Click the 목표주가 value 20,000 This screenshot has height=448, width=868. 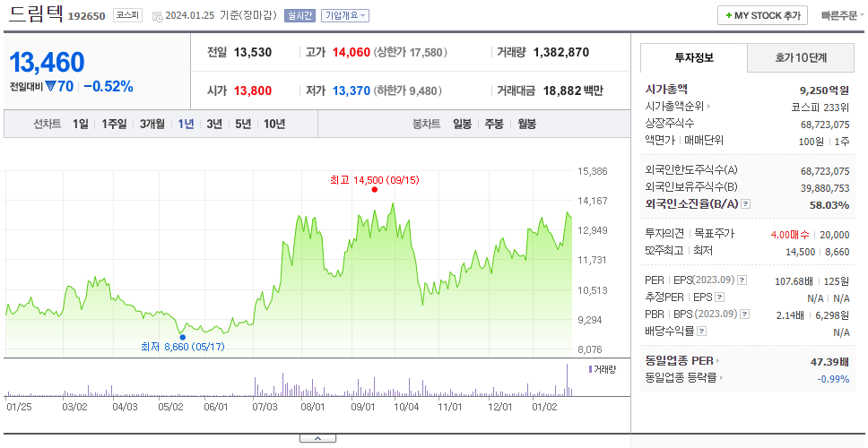[x=834, y=235]
